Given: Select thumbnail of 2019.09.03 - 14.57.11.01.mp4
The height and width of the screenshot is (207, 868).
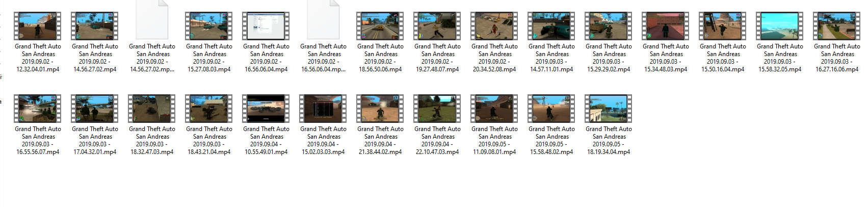Looking at the screenshot, I should [x=551, y=26].
